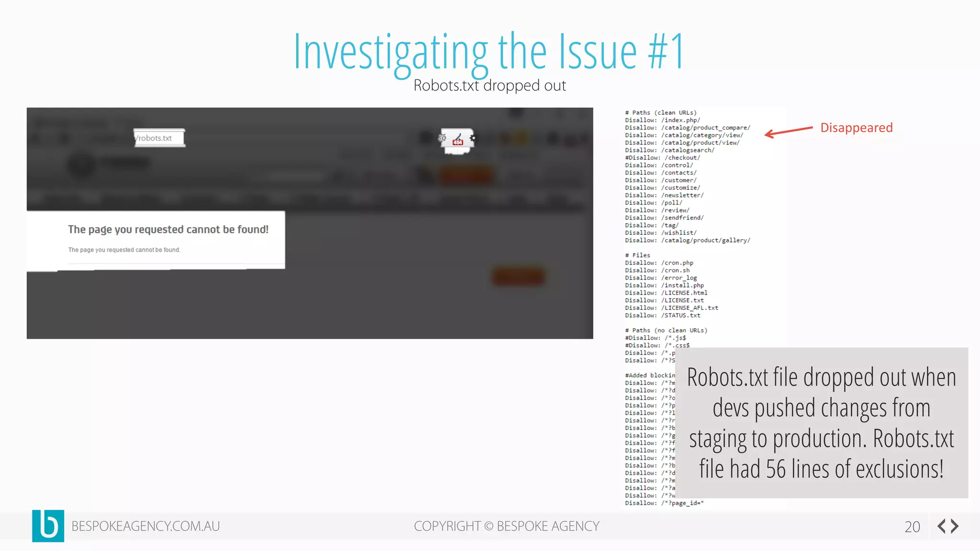
Task: Click the gear extension icon beside 404
Action: [472, 138]
